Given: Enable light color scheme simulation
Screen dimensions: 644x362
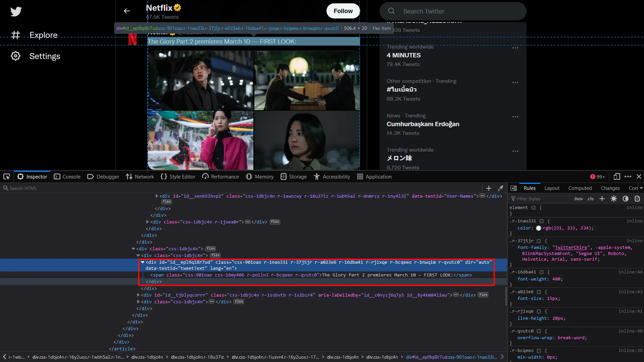Looking at the screenshot, I should [x=614, y=199].
